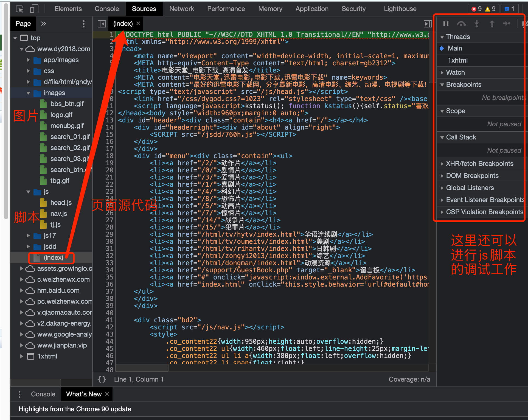Click the step into function icon

(x=477, y=24)
